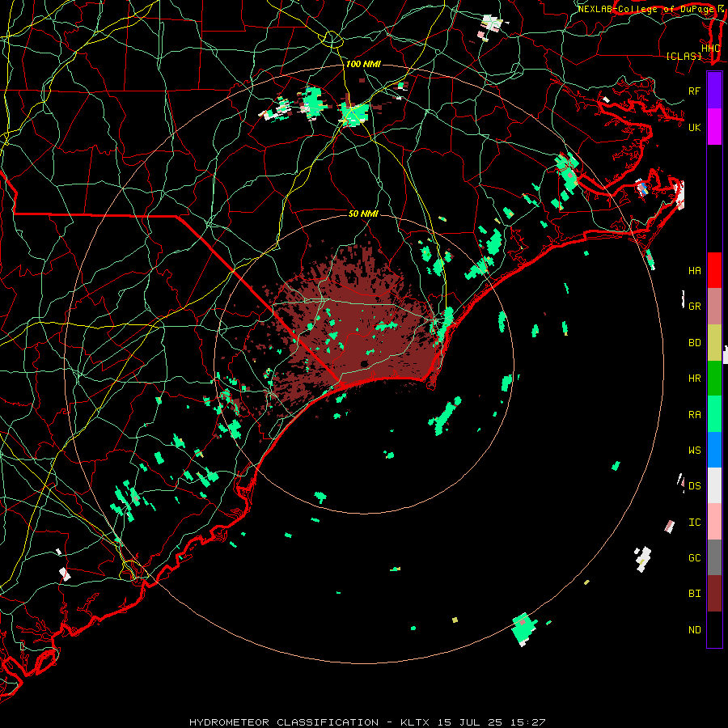Click the GC legend label

point(695,558)
